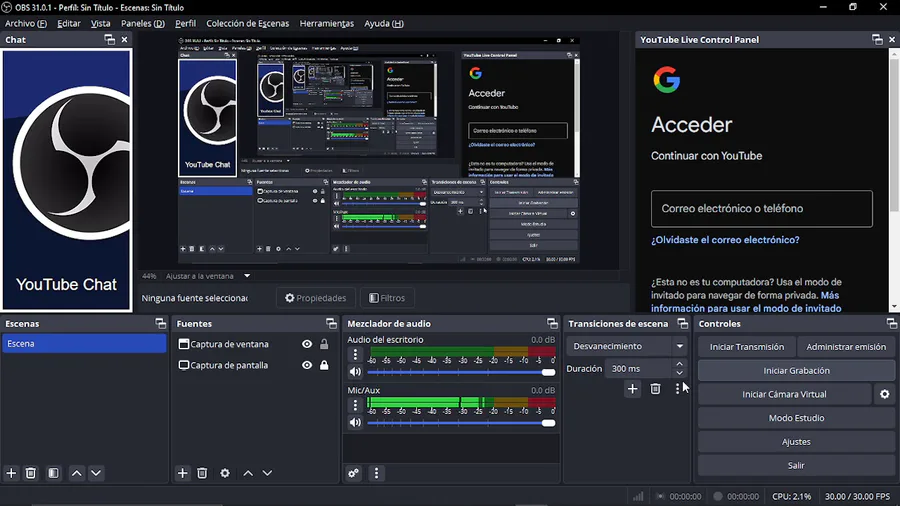The image size is (900, 506).
Task: Undock the Controles panel
Action: click(x=891, y=324)
